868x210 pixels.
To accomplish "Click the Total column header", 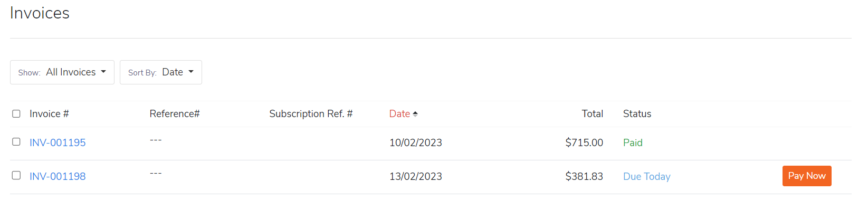I will [593, 113].
